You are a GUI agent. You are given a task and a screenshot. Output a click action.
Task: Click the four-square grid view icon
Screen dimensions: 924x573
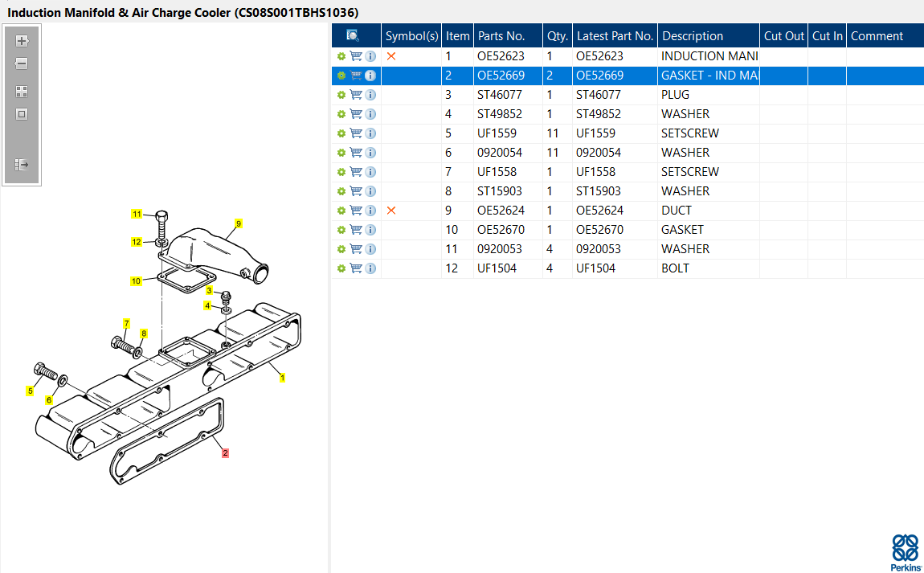point(22,92)
